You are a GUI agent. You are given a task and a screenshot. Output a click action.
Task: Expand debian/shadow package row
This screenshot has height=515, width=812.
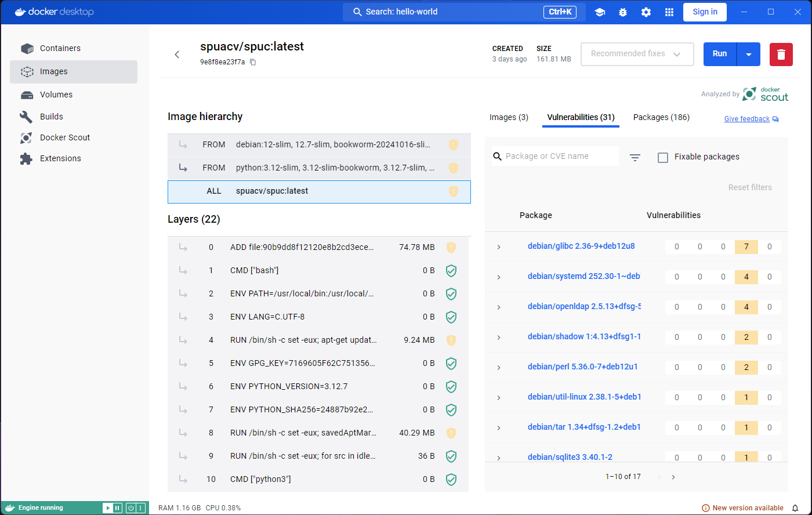499,338
